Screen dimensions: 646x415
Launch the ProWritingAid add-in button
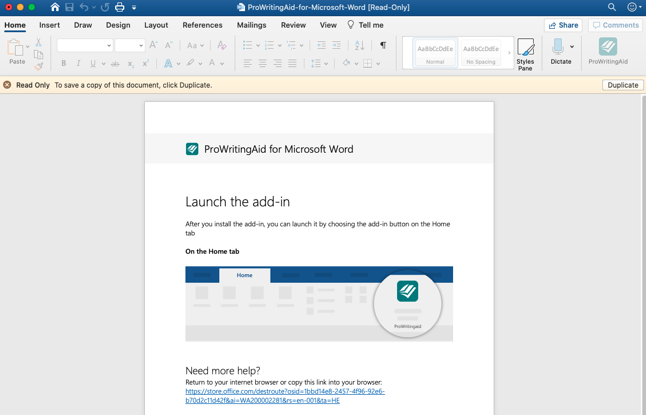tap(608, 51)
